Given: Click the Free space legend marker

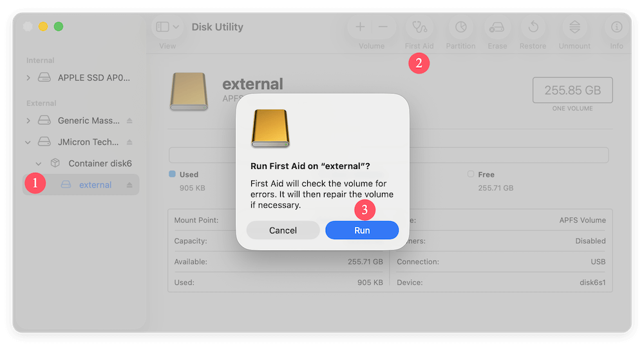Looking at the screenshot, I should [x=471, y=174].
